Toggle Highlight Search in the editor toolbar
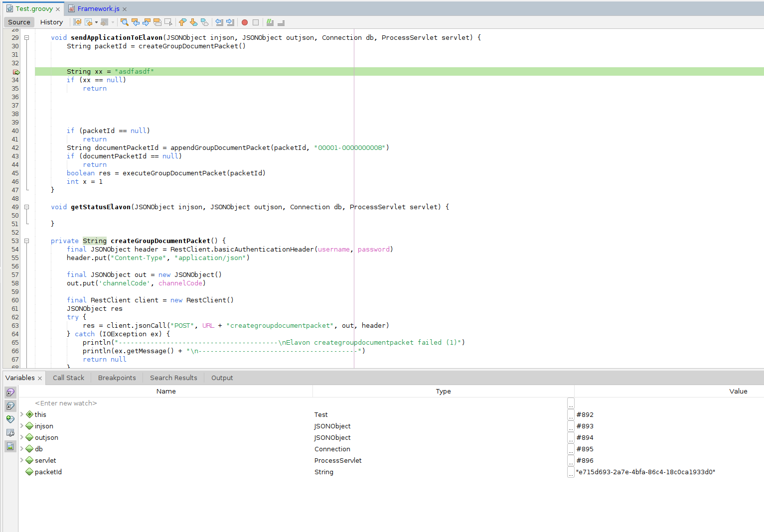The image size is (764, 532). coord(157,22)
